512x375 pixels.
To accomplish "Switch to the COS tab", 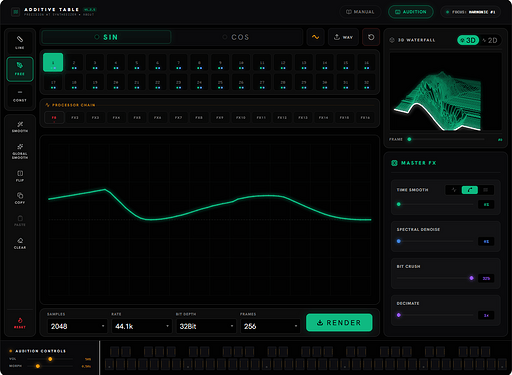I will 236,37.
